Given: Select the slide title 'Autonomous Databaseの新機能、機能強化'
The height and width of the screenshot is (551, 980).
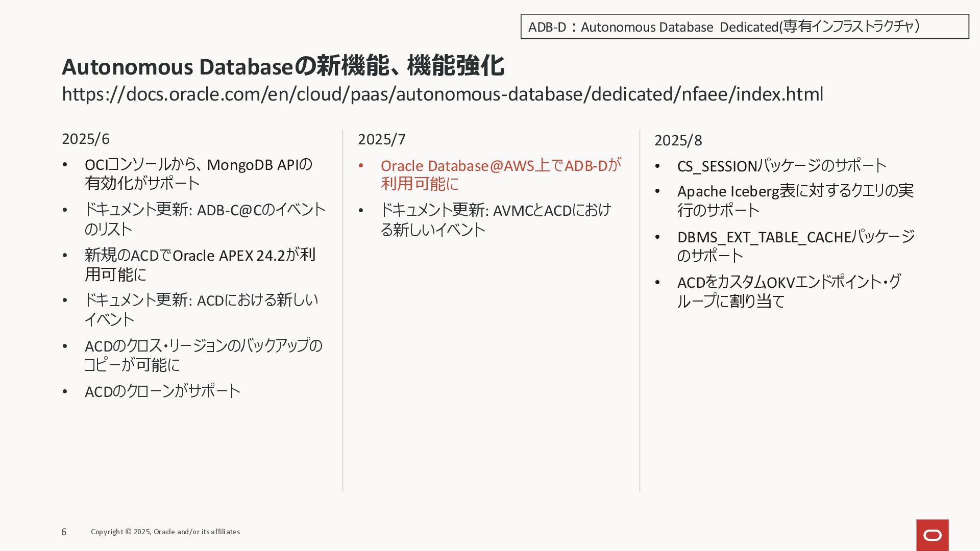Looking at the screenshot, I should point(283,66).
